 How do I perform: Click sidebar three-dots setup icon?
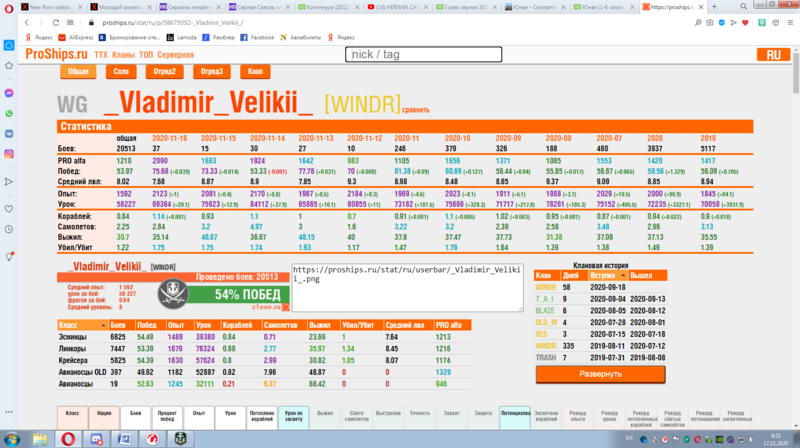click(x=9, y=412)
